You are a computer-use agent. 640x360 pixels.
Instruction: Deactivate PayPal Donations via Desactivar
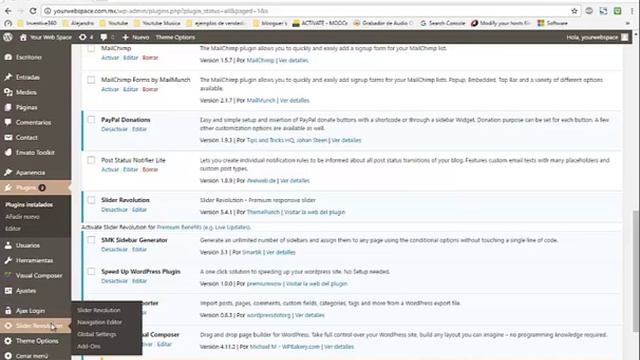point(114,129)
